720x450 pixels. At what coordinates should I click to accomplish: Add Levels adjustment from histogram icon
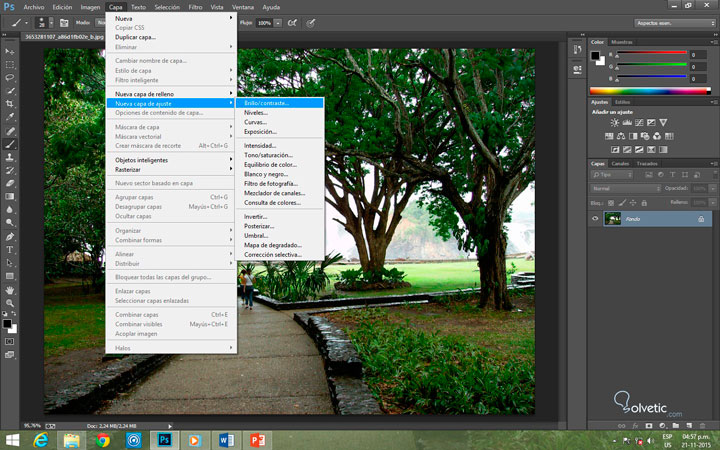coord(627,123)
